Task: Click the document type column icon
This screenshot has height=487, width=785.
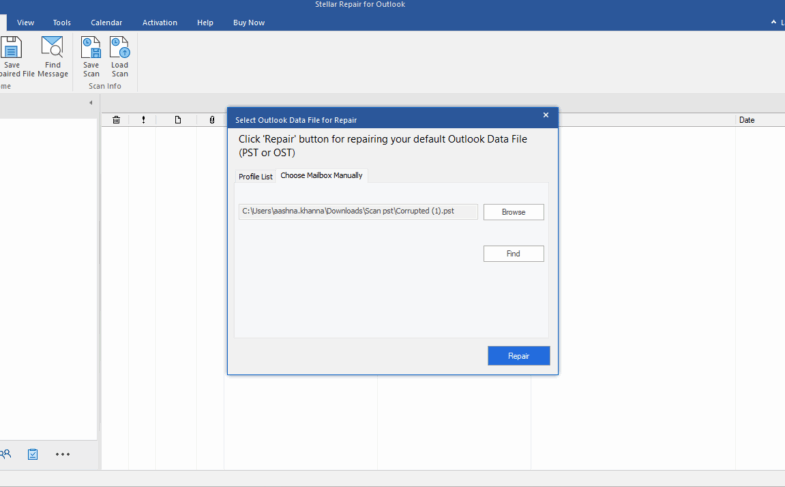Action: point(178,120)
